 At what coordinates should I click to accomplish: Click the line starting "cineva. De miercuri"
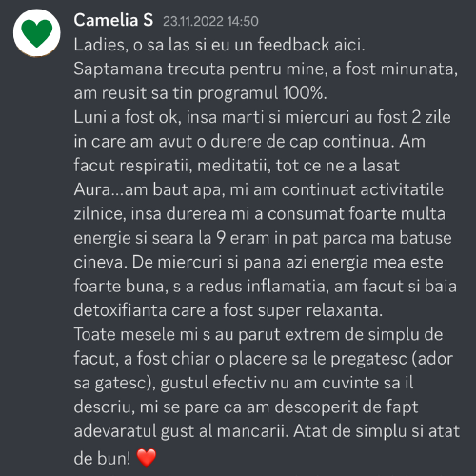tap(259, 262)
